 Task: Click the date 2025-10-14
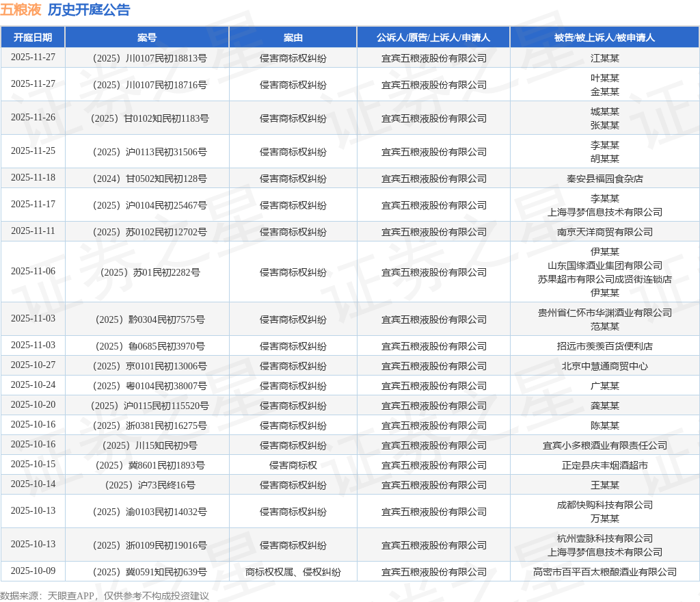click(33, 484)
